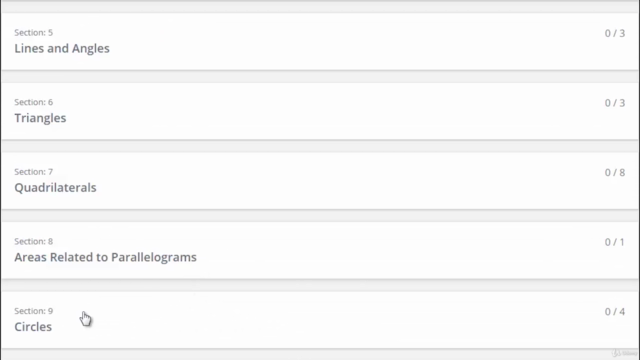
Task: Click the 'Section: 9' label
Action: coord(33,311)
